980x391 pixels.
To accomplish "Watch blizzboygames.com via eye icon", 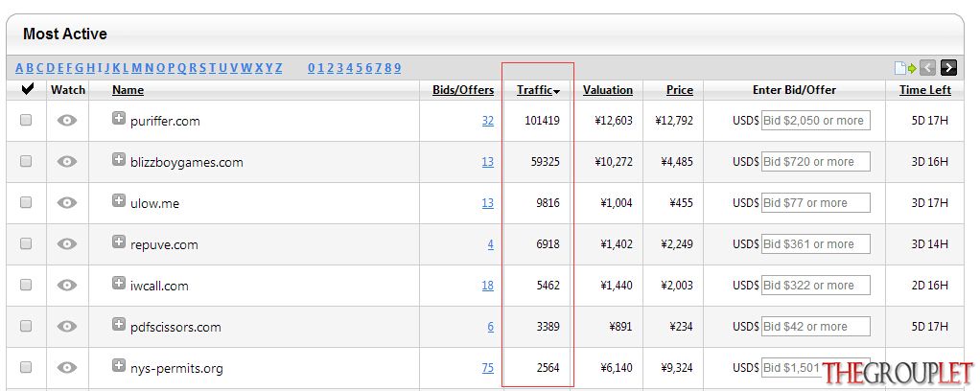I will tap(67, 162).
